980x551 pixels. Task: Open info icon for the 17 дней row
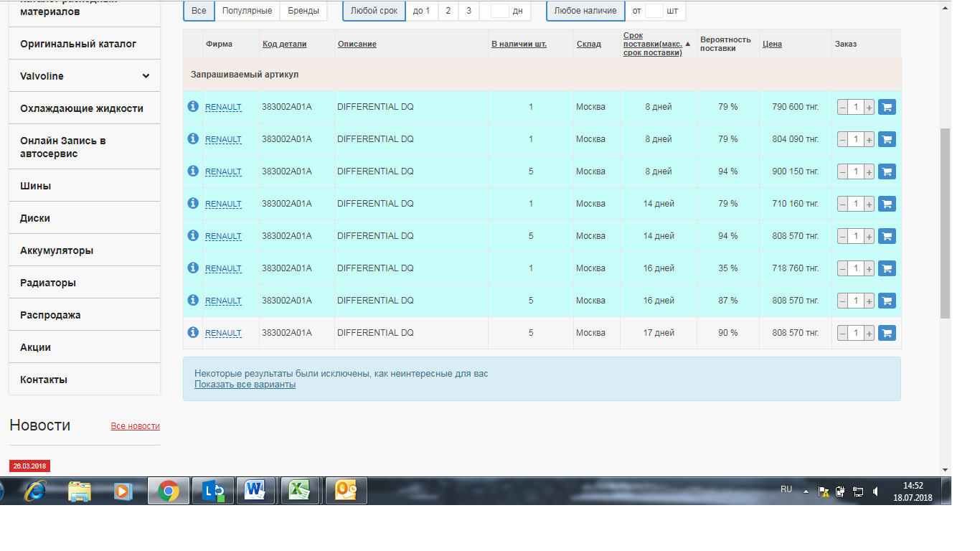[x=192, y=332]
